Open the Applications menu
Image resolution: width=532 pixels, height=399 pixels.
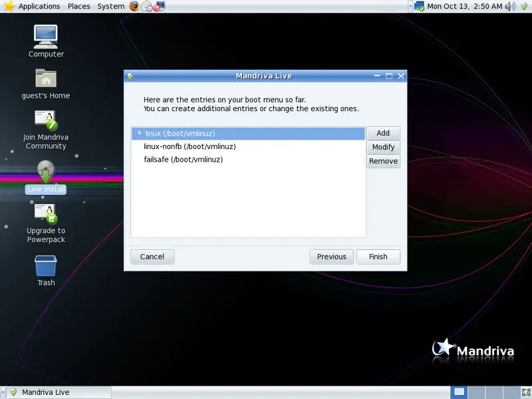(39, 6)
